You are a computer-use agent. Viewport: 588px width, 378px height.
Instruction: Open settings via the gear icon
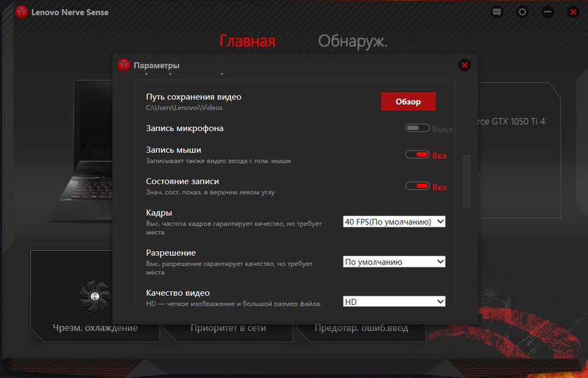pyautogui.click(x=522, y=12)
